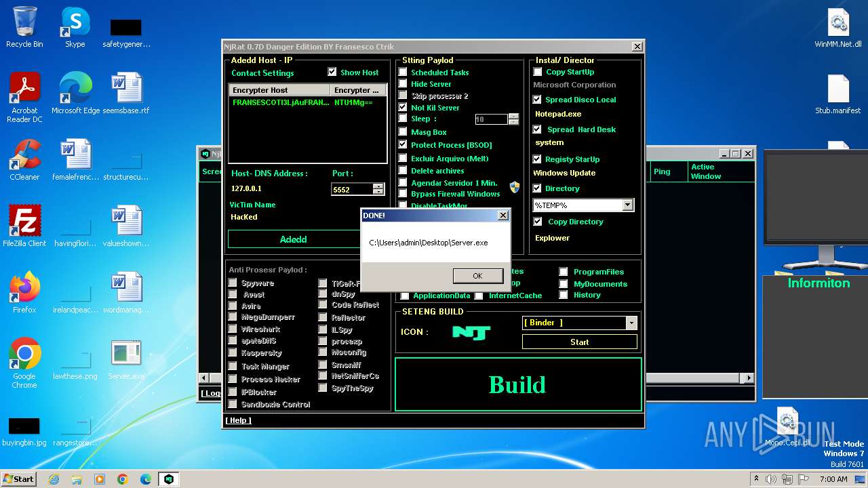This screenshot has width=868, height=488.
Task: Enable Copy StartUp checkbox
Action: (x=538, y=72)
